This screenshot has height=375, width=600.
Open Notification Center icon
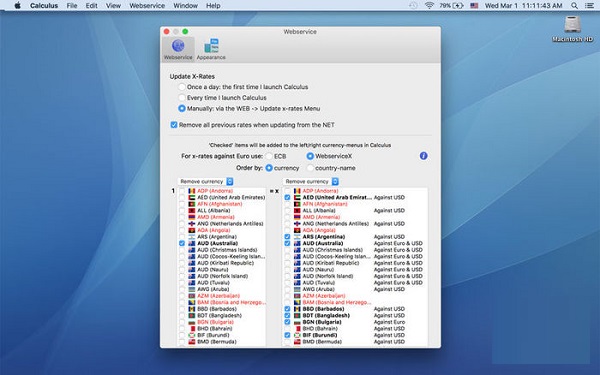[x=589, y=5]
